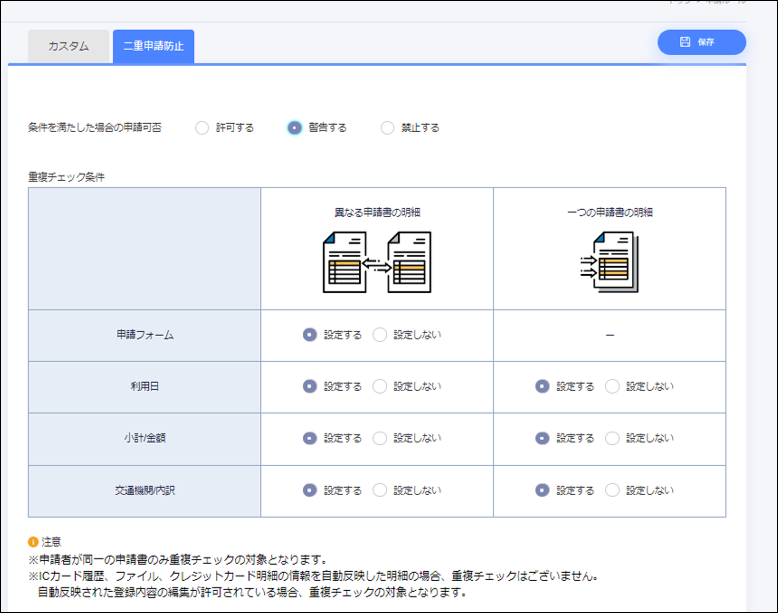Set 小計/金額 to 設定しない under 一つの申請書
This screenshot has width=778, height=613.
point(612,438)
